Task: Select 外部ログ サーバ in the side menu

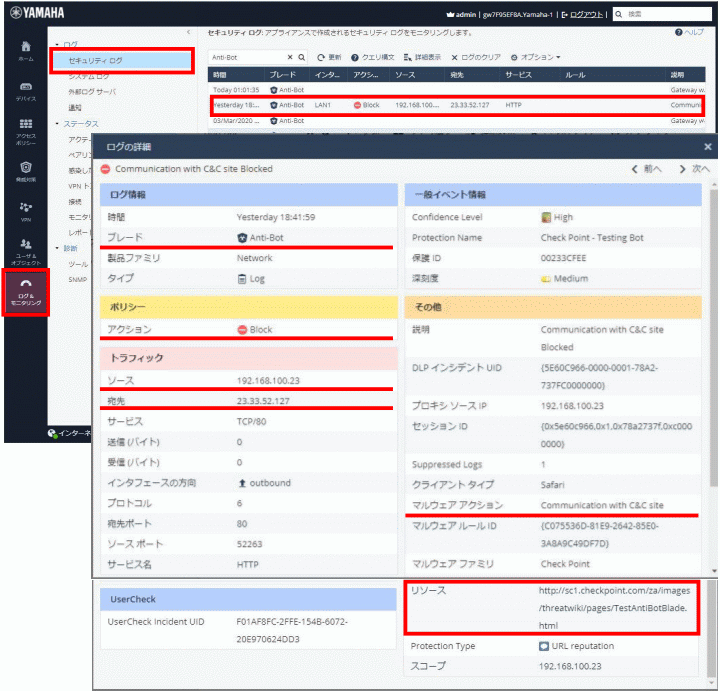Action: pyautogui.click(x=94, y=92)
